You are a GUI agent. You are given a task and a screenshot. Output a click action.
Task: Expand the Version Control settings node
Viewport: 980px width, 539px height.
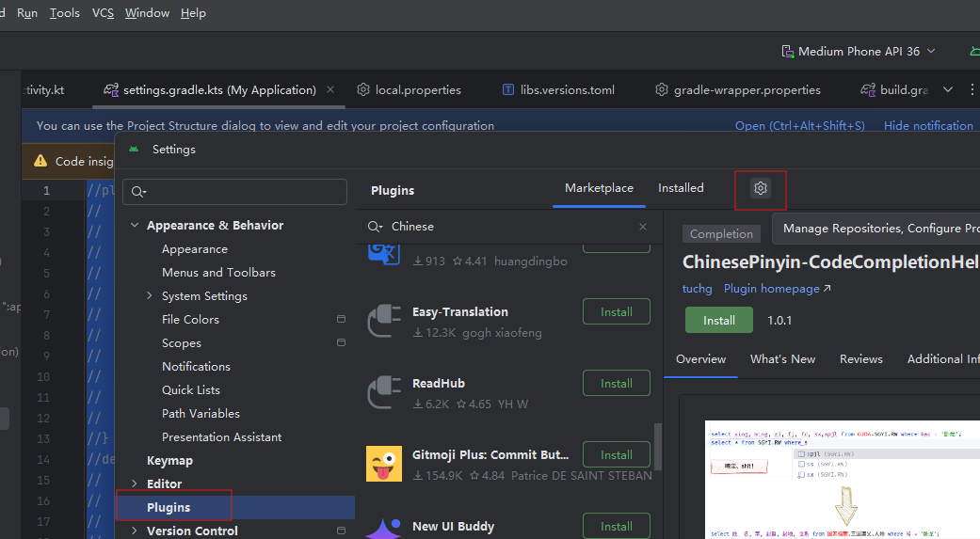click(135, 531)
